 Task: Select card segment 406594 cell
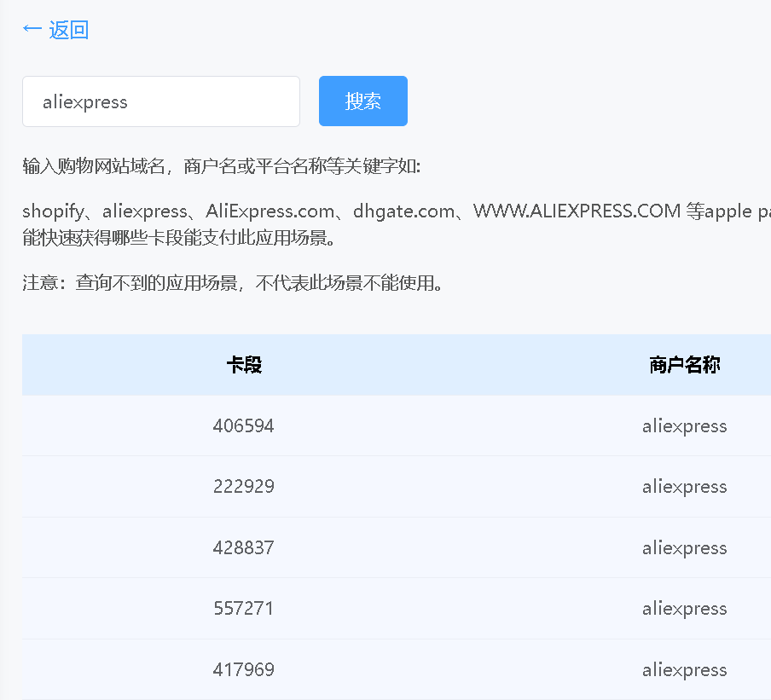(x=244, y=425)
